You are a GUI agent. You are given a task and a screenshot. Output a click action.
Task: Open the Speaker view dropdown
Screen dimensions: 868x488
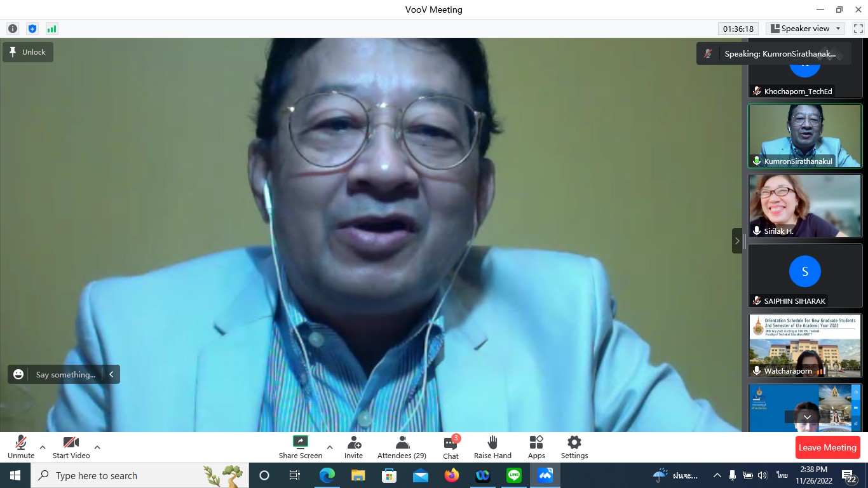[x=805, y=29]
